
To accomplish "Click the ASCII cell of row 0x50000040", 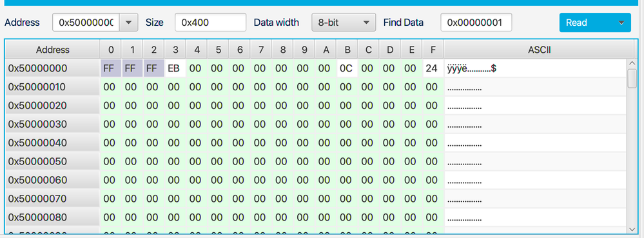I will pos(535,143).
